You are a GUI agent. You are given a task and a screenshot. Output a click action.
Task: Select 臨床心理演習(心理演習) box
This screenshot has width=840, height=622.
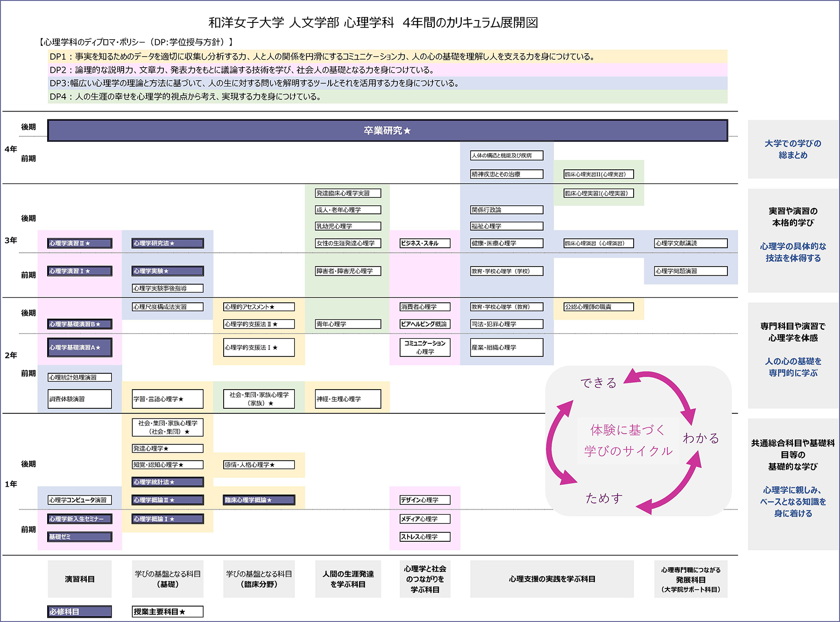[599, 243]
